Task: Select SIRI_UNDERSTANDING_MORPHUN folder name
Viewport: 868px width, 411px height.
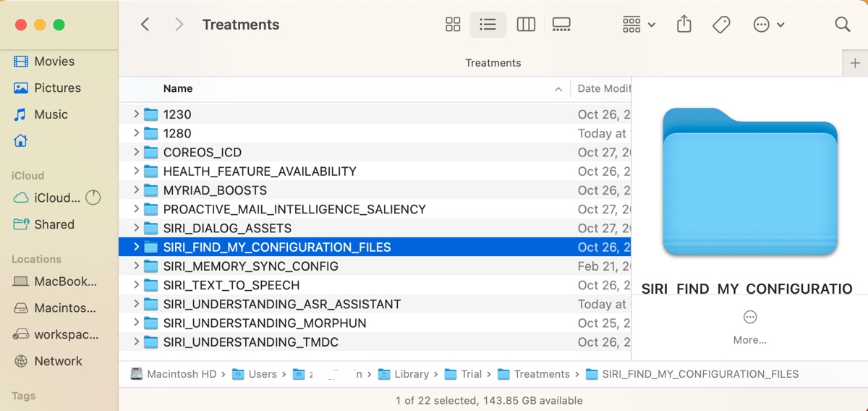Action: [265, 323]
